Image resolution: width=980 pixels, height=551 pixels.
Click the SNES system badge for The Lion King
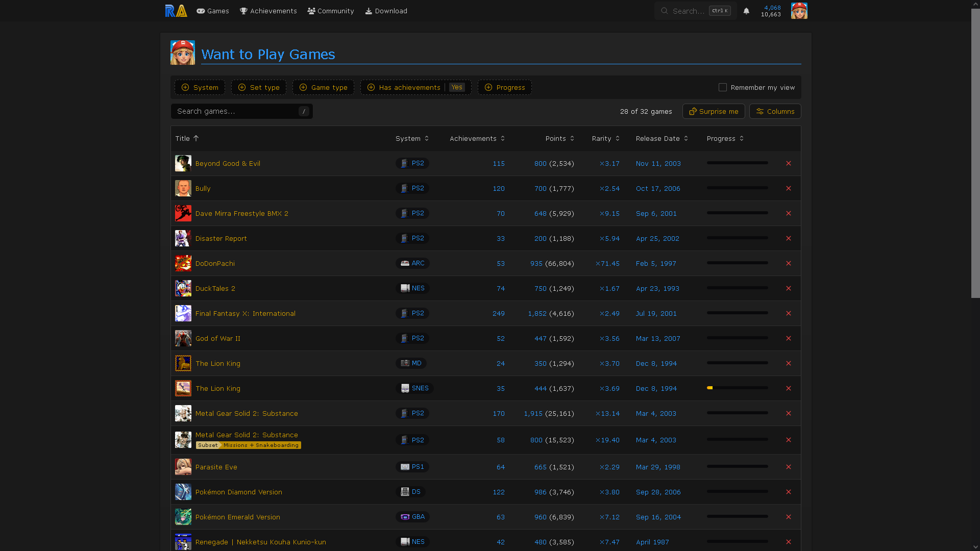[414, 388]
